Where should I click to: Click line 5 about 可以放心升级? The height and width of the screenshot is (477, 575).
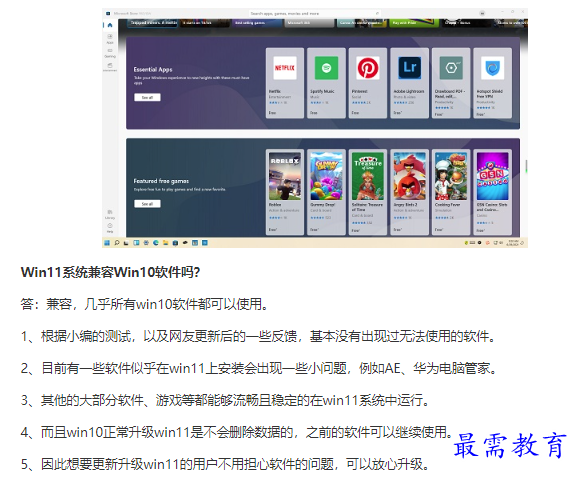[225, 464]
